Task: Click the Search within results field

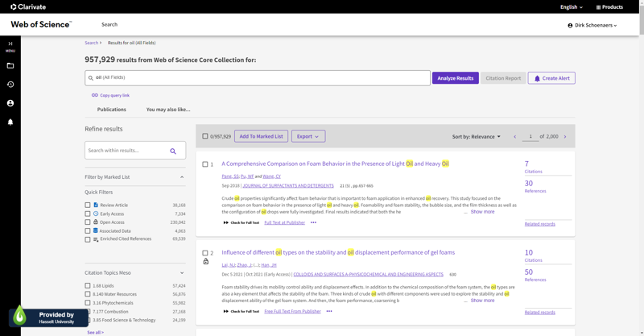Action: 126,151
